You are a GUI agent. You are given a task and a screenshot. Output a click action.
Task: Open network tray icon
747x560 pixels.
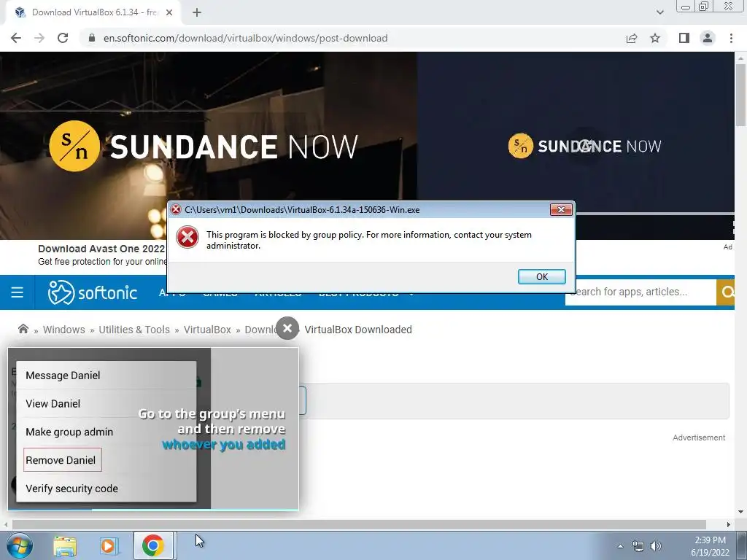[x=638, y=546]
